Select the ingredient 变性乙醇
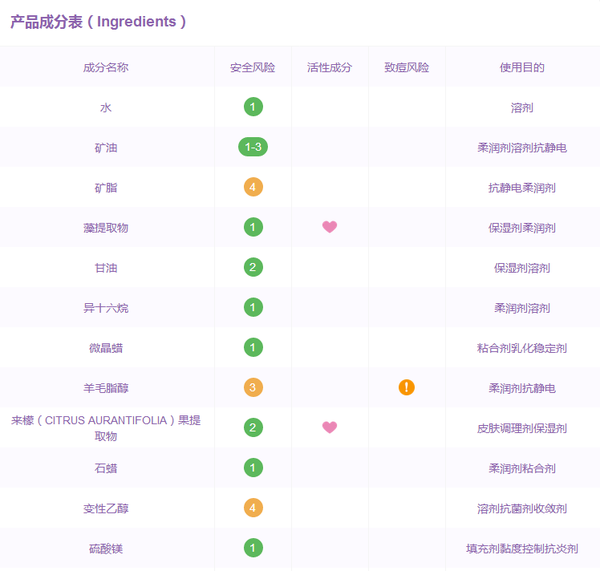This screenshot has height=571, width=600. click(x=106, y=509)
